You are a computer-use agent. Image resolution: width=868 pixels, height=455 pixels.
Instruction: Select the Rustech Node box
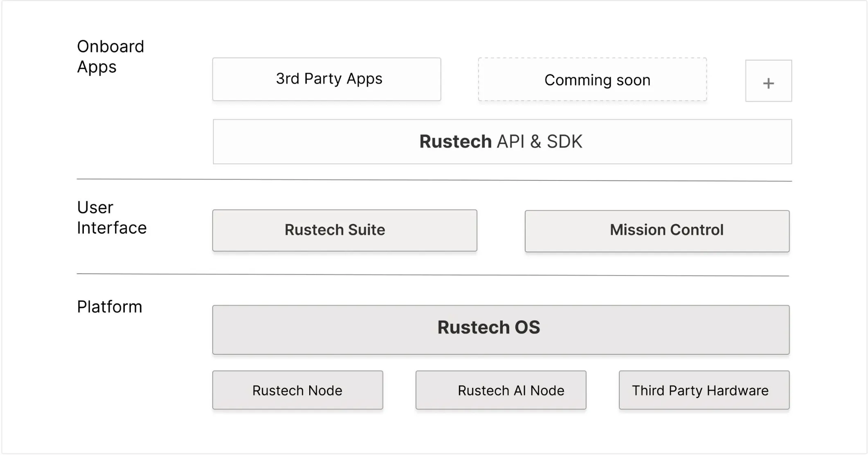tap(297, 390)
